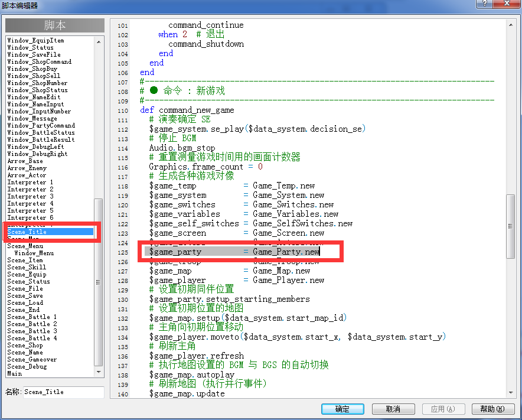Select the Scene_Equip script
The image size is (522, 420).
coord(27,275)
